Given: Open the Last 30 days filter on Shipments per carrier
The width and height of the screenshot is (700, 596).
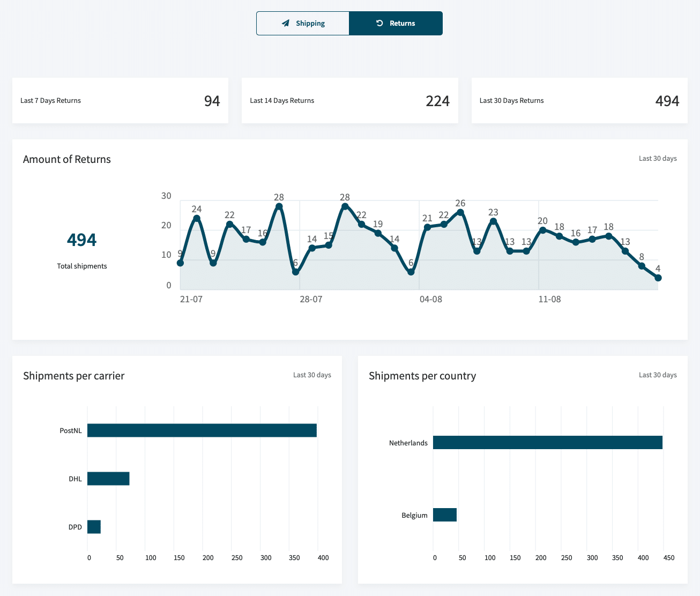Looking at the screenshot, I should pyautogui.click(x=312, y=375).
